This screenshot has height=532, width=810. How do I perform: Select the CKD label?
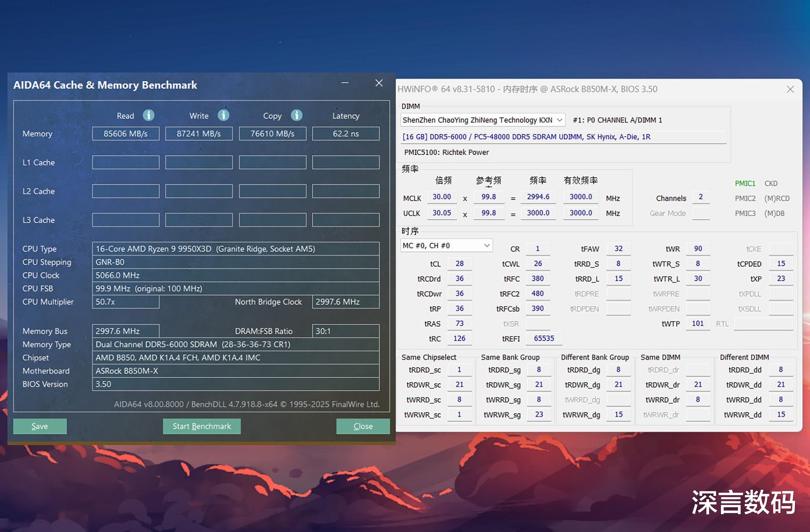click(x=771, y=183)
